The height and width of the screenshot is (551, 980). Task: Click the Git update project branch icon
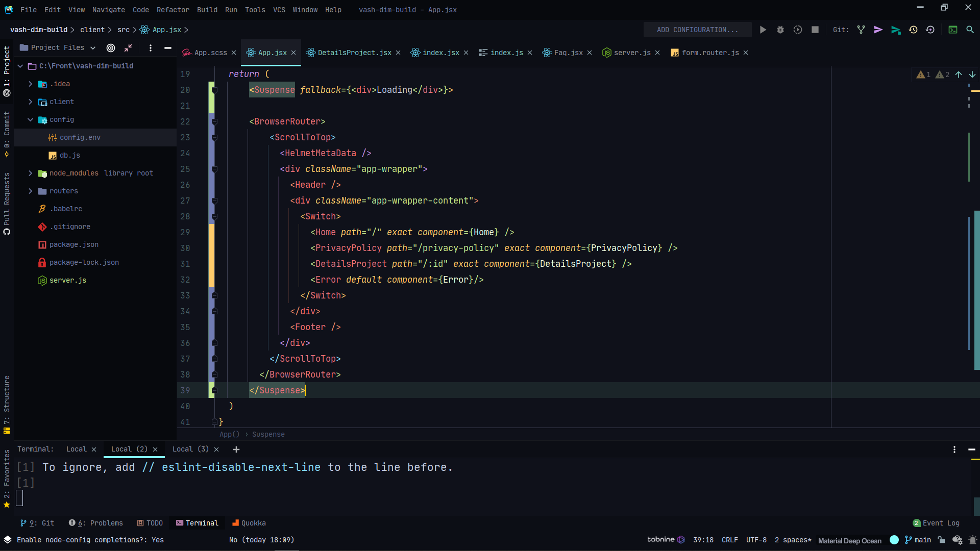(861, 30)
